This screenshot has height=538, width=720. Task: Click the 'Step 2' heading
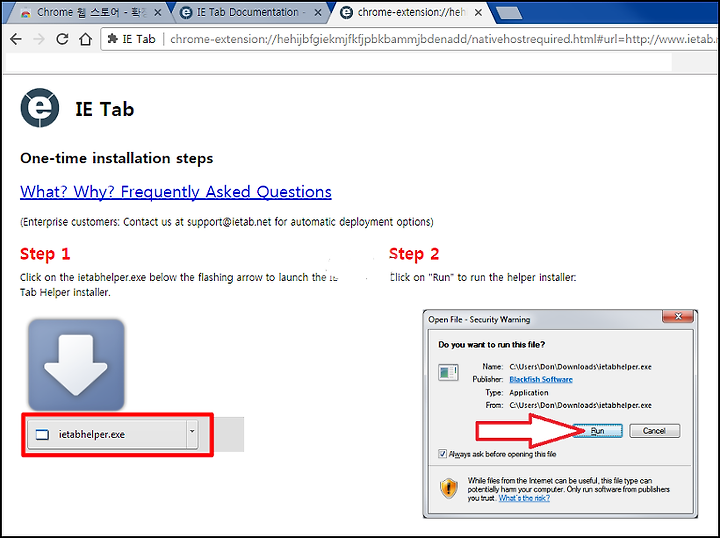click(x=414, y=254)
